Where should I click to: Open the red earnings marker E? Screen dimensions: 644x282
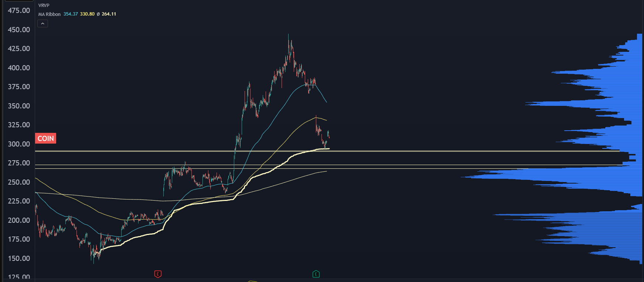coord(158,274)
